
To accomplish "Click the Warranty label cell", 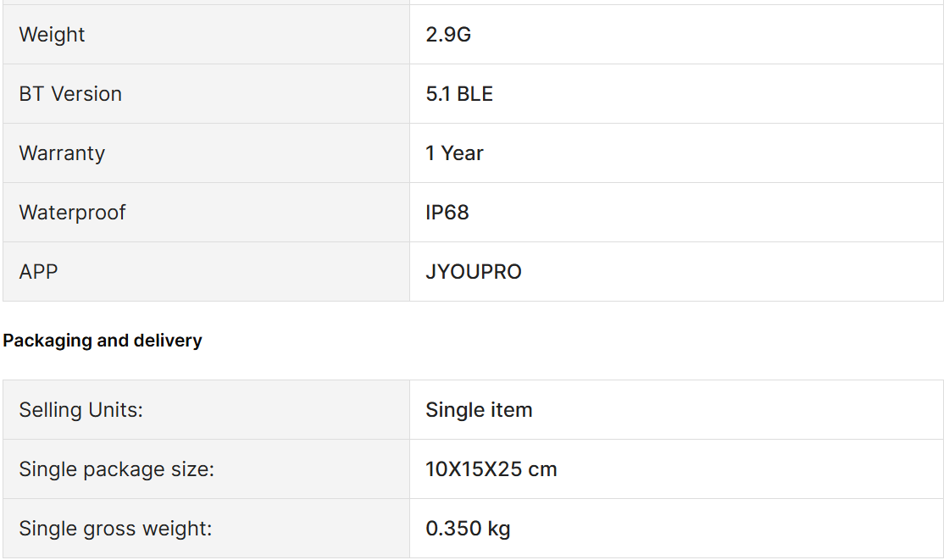I will (x=207, y=153).
